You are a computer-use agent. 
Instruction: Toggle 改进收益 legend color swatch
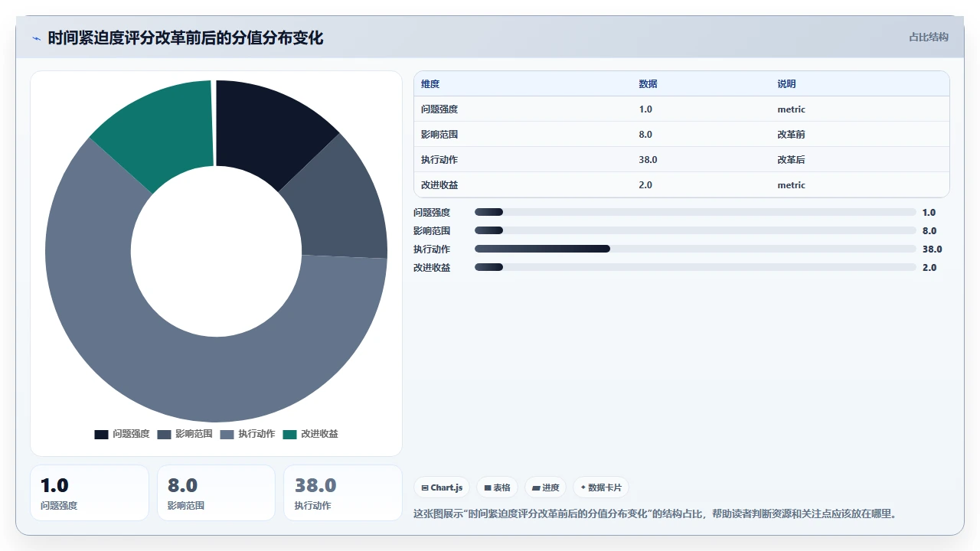pos(289,434)
